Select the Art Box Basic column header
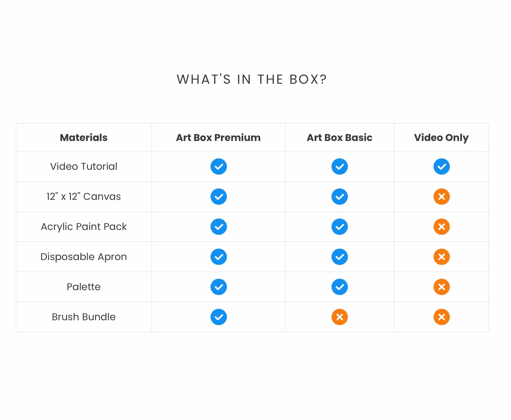511x420 pixels. click(x=339, y=138)
